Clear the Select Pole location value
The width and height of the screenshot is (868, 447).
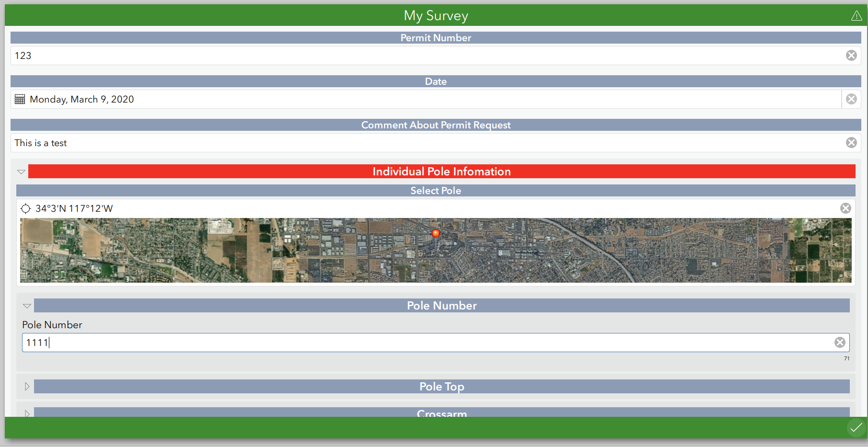(x=845, y=208)
